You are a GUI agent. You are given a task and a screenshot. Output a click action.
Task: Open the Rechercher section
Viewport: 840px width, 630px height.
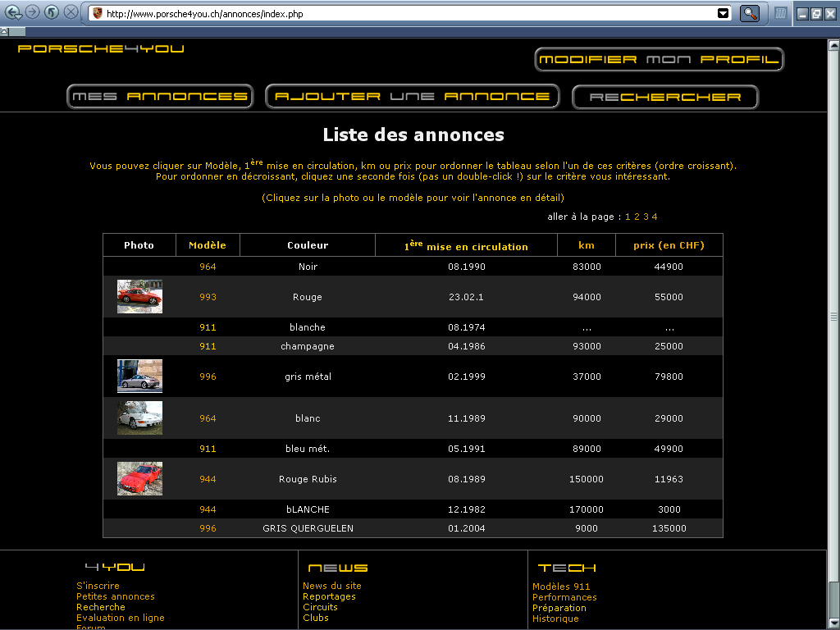click(664, 97)
